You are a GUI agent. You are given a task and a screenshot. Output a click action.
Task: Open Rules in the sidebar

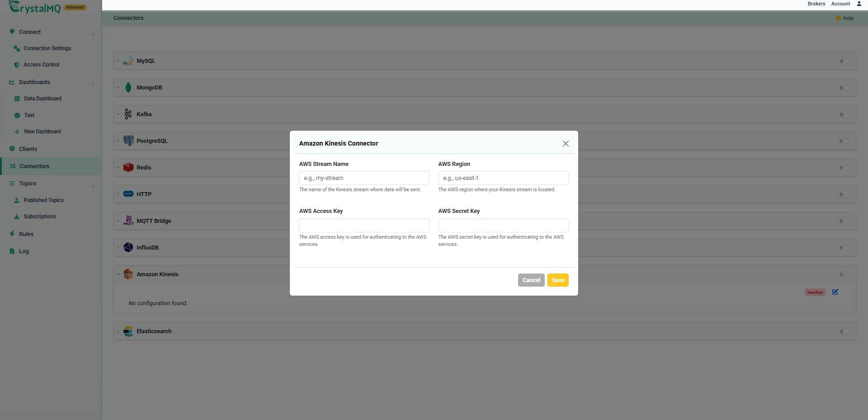[x=26, y=234]
